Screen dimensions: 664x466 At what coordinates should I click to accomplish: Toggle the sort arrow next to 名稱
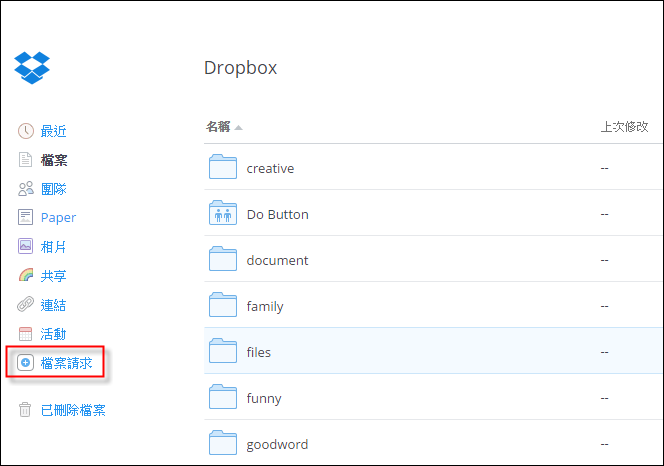pos(238,128)
